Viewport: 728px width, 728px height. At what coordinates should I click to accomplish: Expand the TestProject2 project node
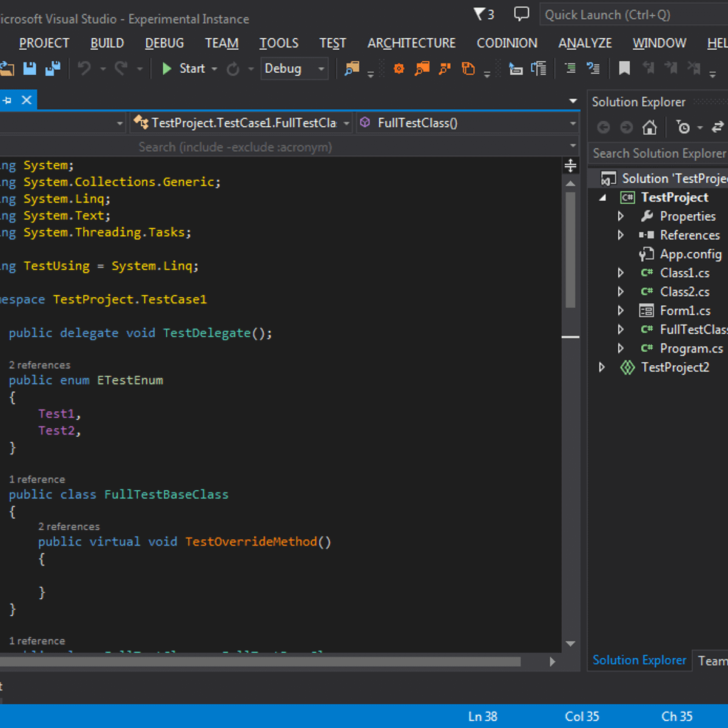pyautogui.click(x=602, y=367)
